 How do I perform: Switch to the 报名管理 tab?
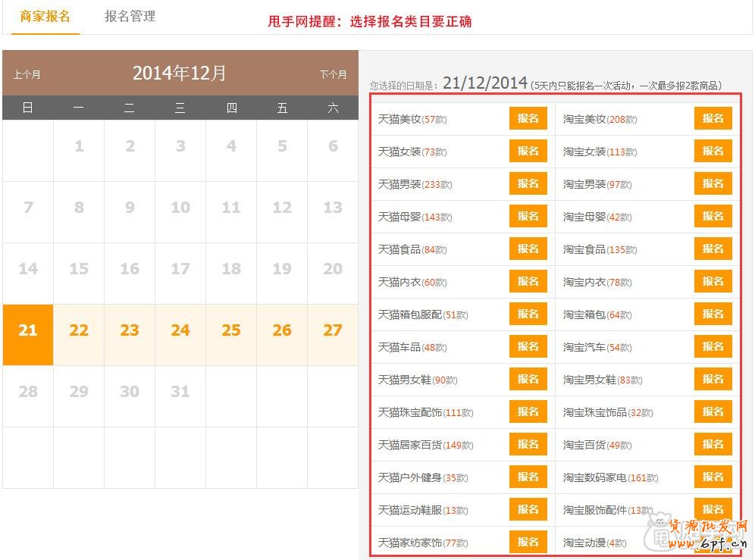(x=130, y=16)
